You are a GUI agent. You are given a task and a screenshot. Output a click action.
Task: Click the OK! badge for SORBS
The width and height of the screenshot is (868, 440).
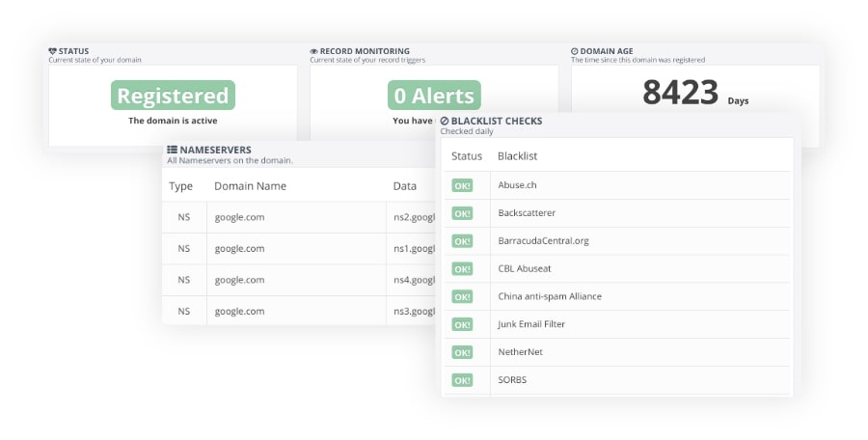[462, 380]
